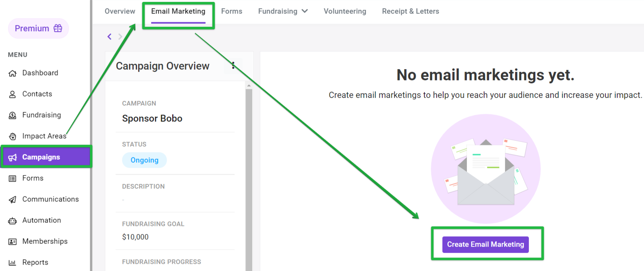
Task: Go forward with the right chevron
Action: pyautogui.click(x=120, y=36)
